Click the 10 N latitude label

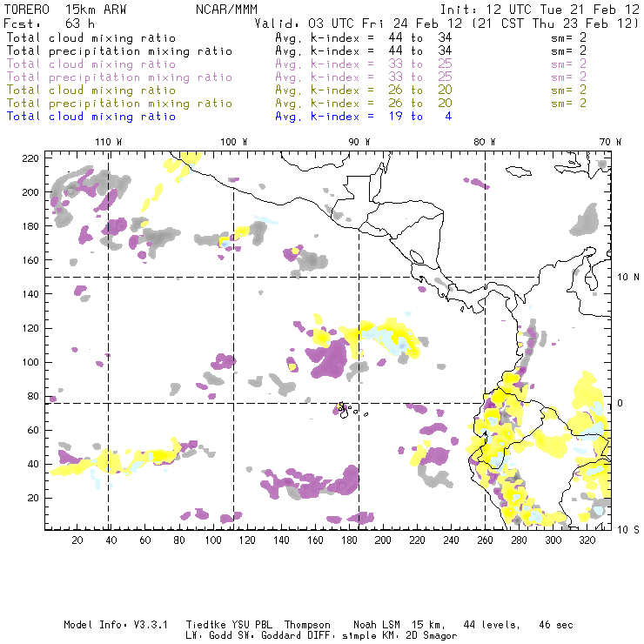(628, 278)
